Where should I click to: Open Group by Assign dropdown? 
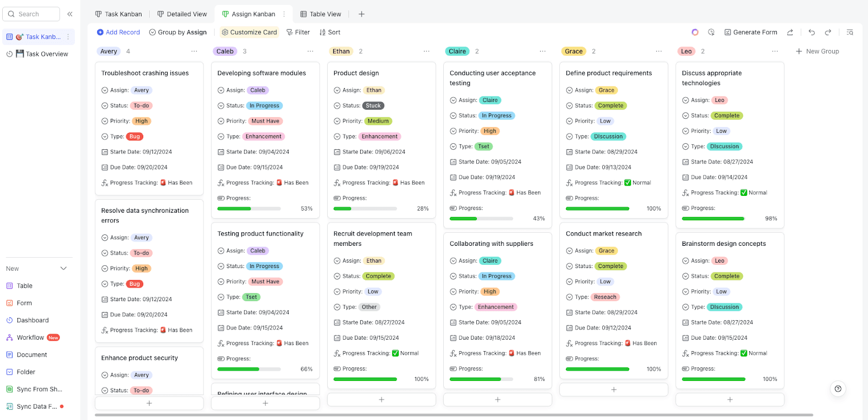[178, 33]
